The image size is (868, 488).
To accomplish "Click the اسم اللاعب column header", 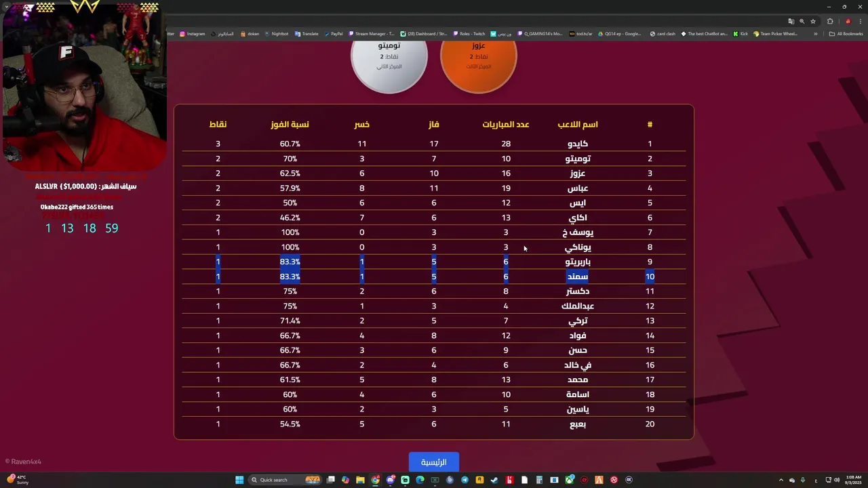I will pyautogui.click(x=578, y=124).
